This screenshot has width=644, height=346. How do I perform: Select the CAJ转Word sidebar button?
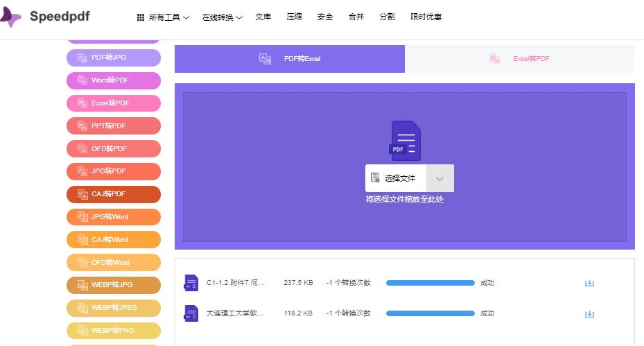pos(114,240)
